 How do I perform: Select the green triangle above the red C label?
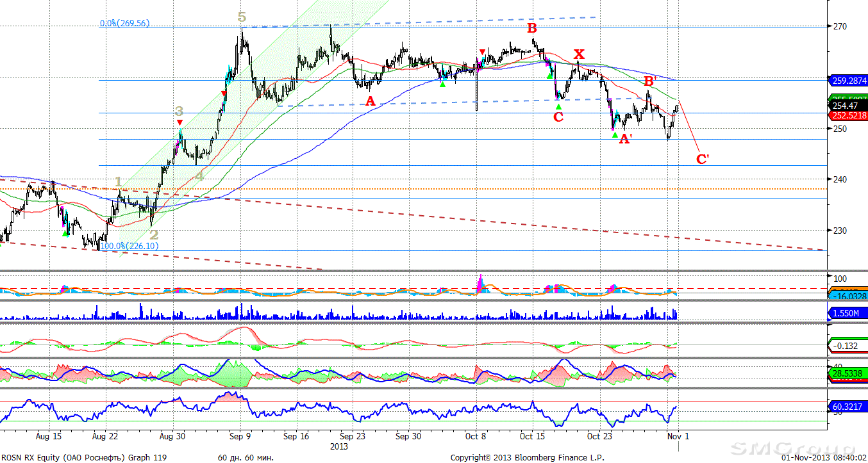(x=558, y=106)
